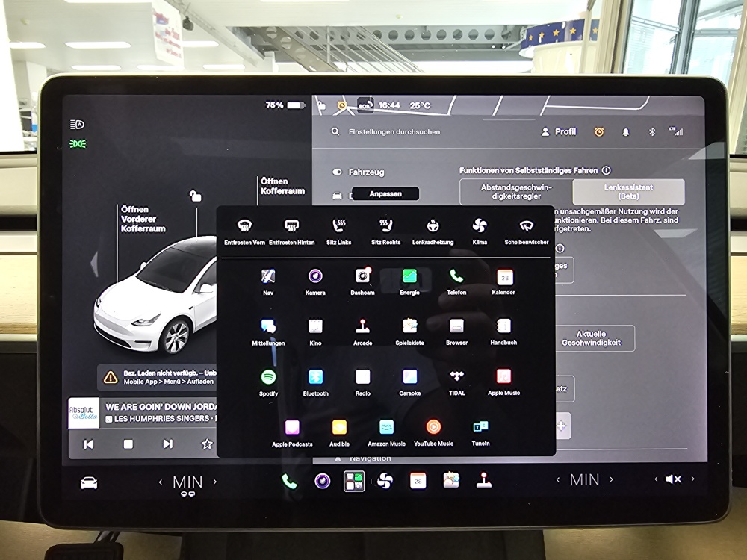Open the TIDAL app
The height and width of the screenshot is (560, 747).
tap(456, 383)
